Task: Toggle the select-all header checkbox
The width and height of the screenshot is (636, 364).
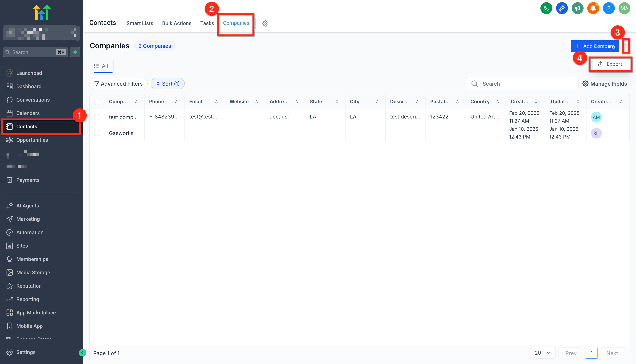Action: pos(97,102)
